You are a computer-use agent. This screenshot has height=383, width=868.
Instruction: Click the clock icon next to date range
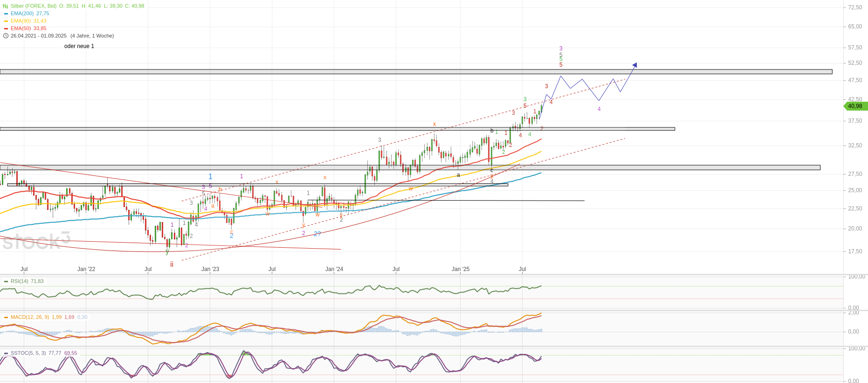click(6, 36)
